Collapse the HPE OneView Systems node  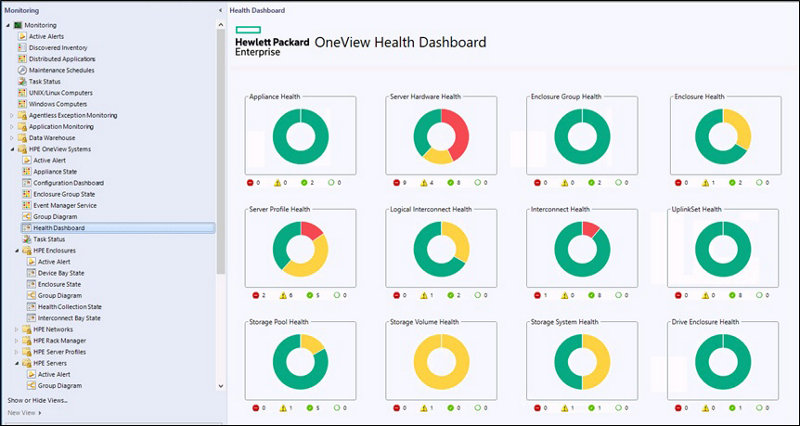[x=11, y=149]
